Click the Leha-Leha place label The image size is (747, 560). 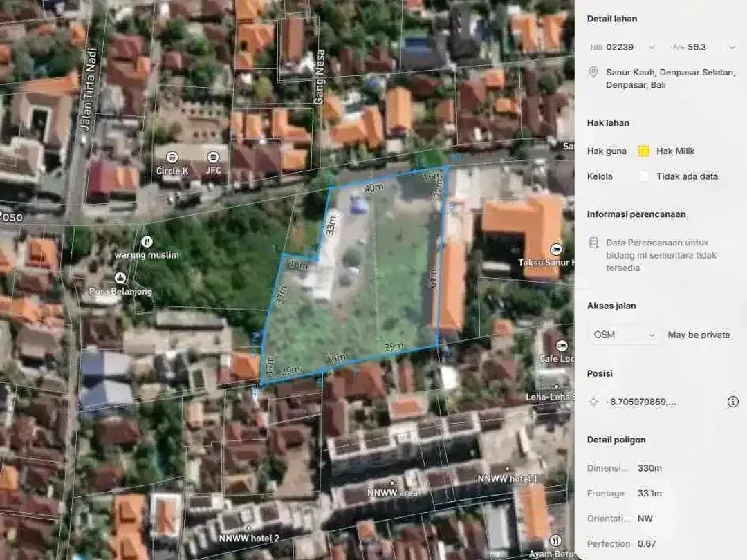(550, 397)
